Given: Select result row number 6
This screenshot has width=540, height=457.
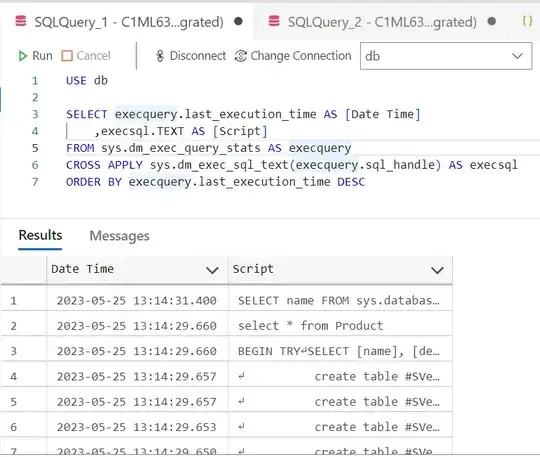Looking at the screenshot, I should (x=13, y=427).
